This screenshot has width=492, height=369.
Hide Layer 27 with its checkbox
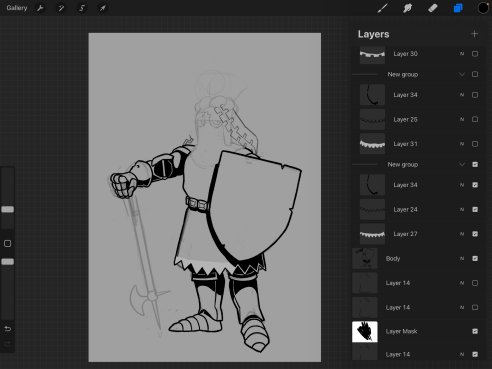[x=475, y=234]
